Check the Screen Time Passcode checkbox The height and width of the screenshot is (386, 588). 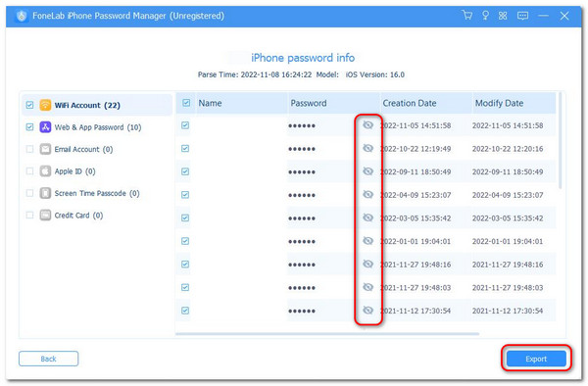pos(29,193)
